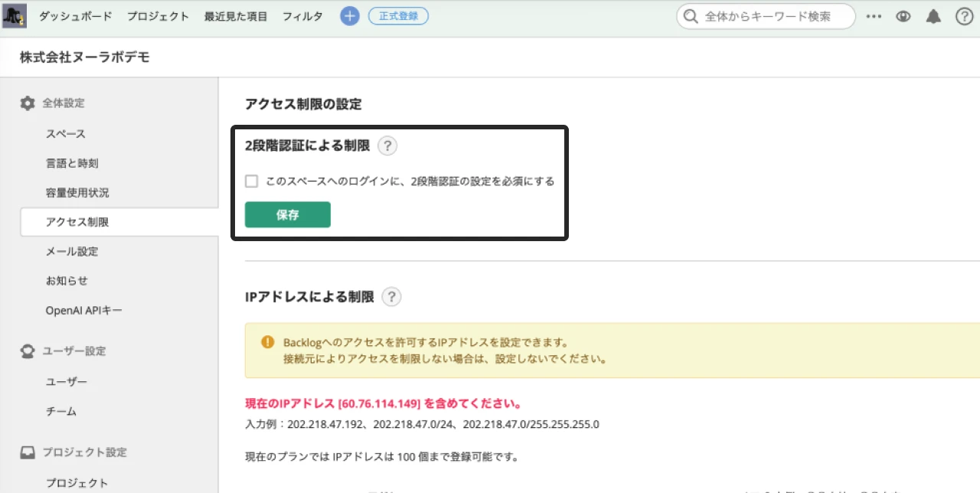
Task: Click the 正式登録 button
Action: click(398, 15)
